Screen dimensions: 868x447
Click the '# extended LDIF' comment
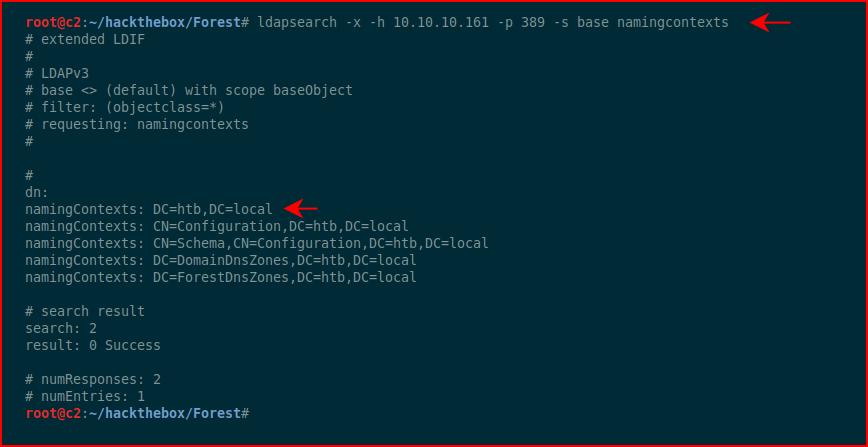85,39
